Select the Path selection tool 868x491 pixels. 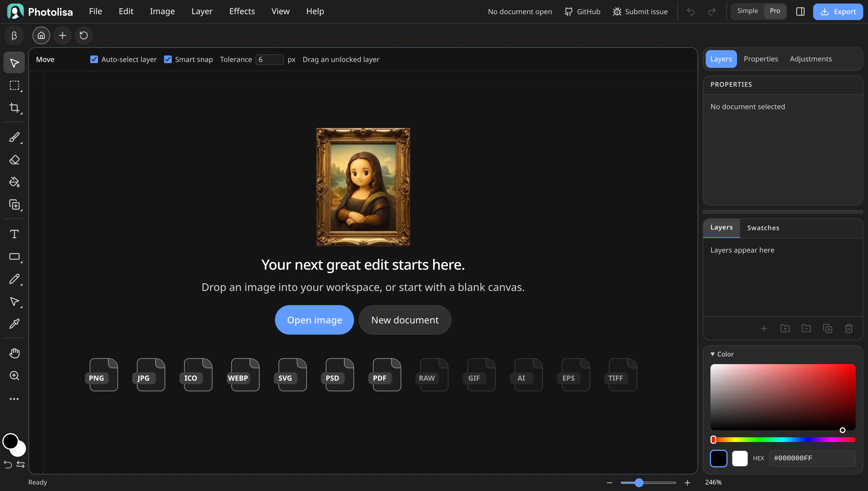14,302
